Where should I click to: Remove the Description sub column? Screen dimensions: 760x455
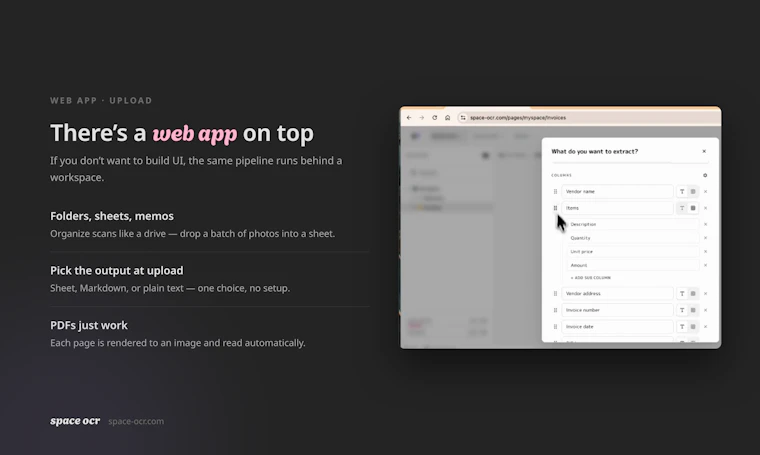pyautogui.click(x=706, y=224)
